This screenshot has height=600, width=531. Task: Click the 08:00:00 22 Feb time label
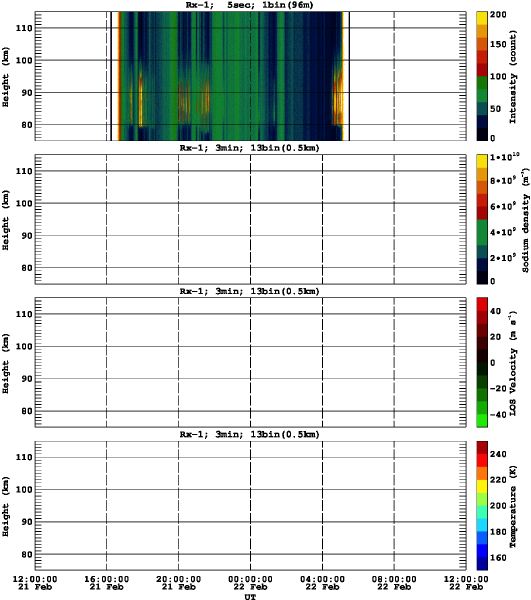pos(394,583)
